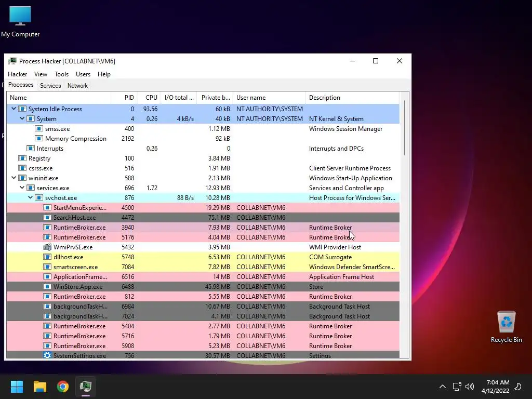
Task: Open the Recycle Bin desktop icon
Action: tap(506, 327)
